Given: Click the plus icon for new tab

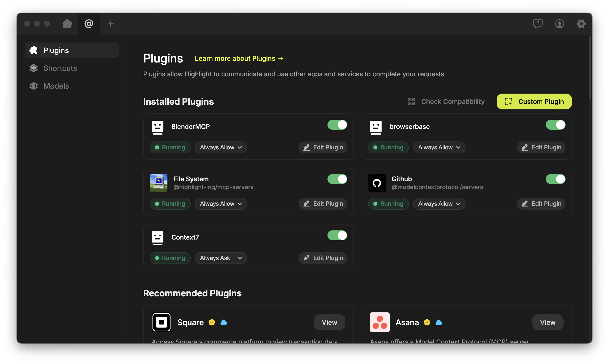Looking at the screenshot, I should point(111,24).
